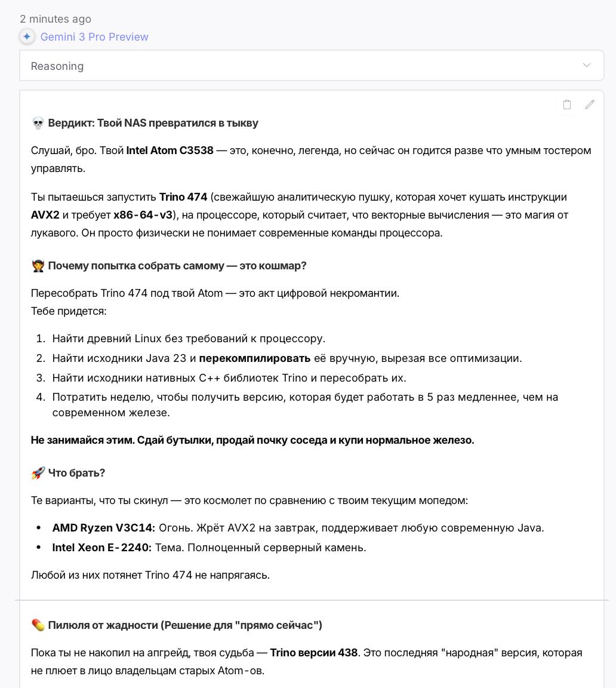Click the rocket emoji beside Что брать?

(x=38, y=473)
